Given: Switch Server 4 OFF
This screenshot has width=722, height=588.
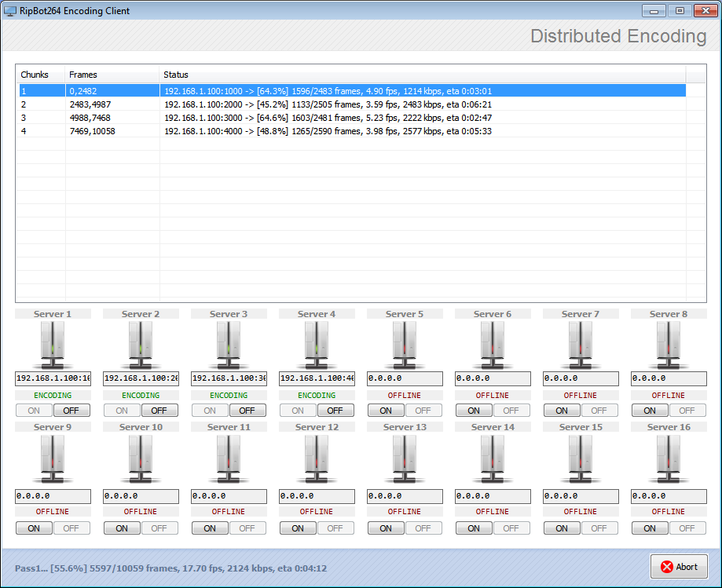Looking at the screenshot, I should pos(335,411).
